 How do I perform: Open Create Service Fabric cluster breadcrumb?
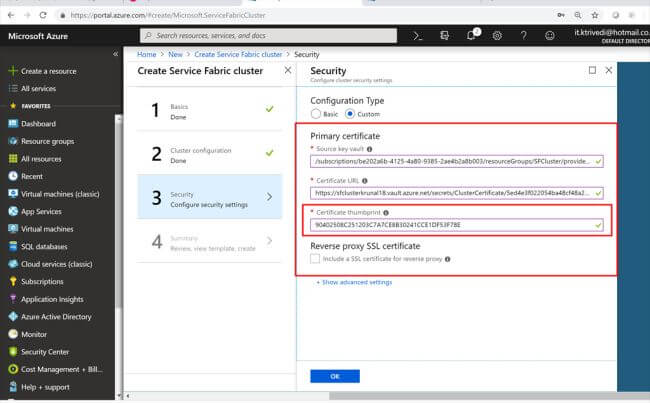point(238,54)
